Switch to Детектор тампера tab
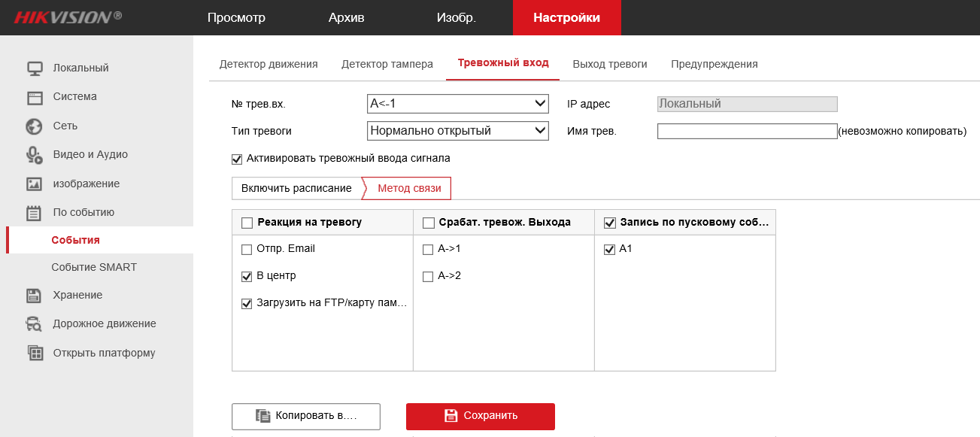The width and height of the screenshot is (980, 437). [x=387, y=65]
